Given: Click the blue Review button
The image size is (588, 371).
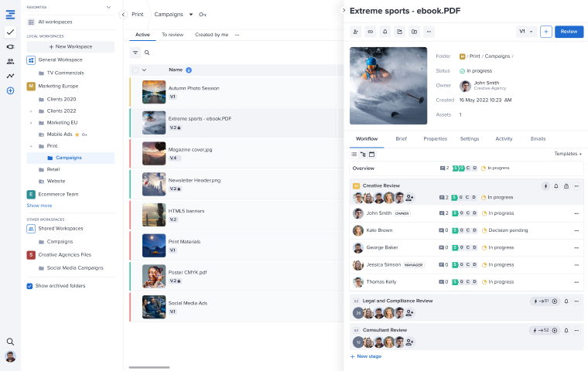Looking at the screenshot, I should (569, 32).
